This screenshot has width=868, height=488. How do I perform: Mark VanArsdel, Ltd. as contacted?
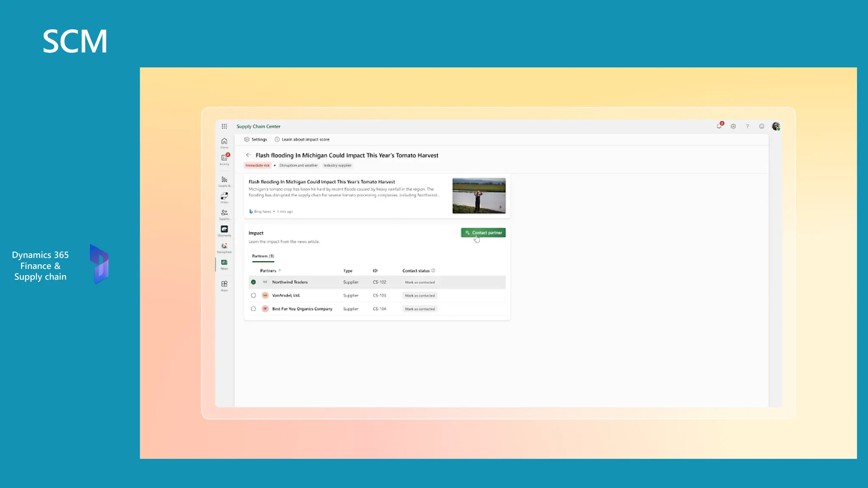click(x=420, y=295)
